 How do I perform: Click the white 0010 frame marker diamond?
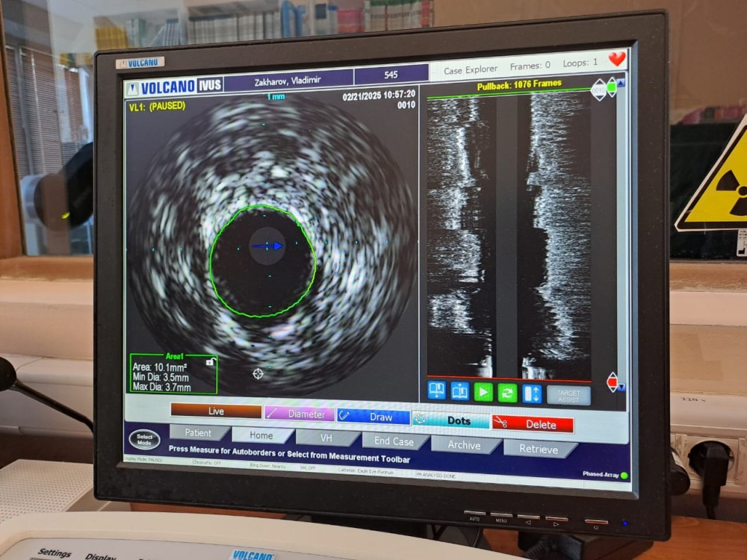click(x=598, y=90)
